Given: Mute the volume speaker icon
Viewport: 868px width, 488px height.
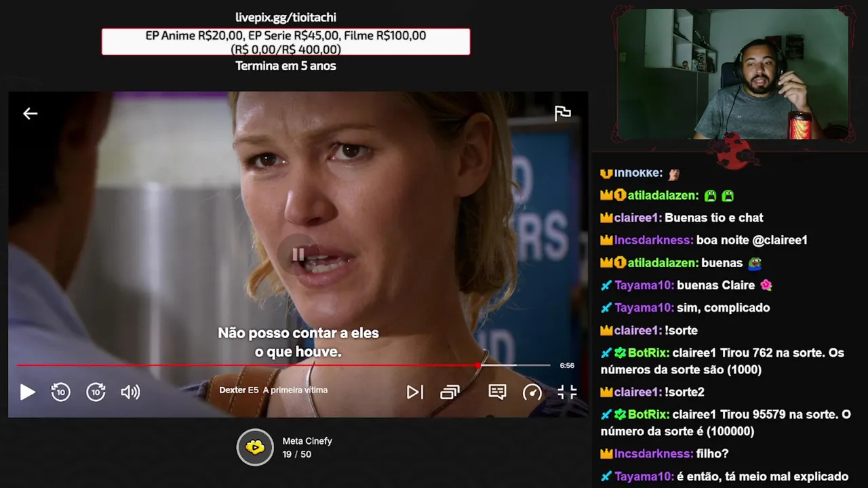Looking at the screenshot, I should 130,392.
